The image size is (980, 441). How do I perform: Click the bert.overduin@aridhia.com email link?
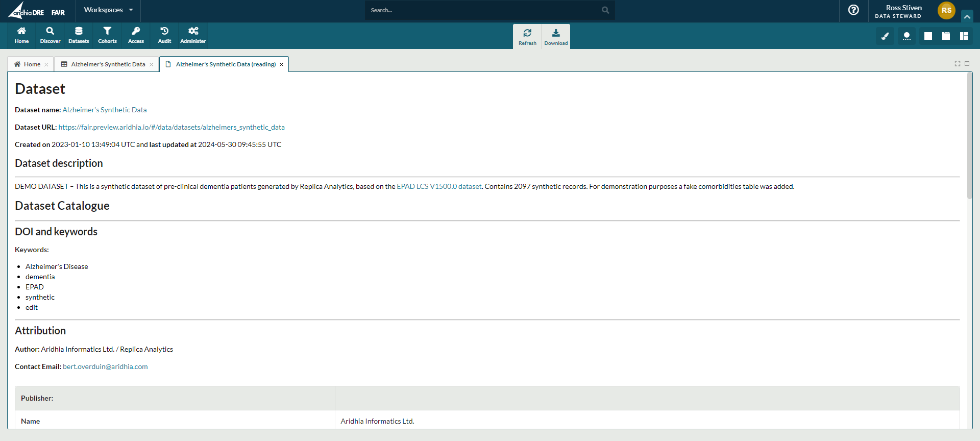pos(105,366)
